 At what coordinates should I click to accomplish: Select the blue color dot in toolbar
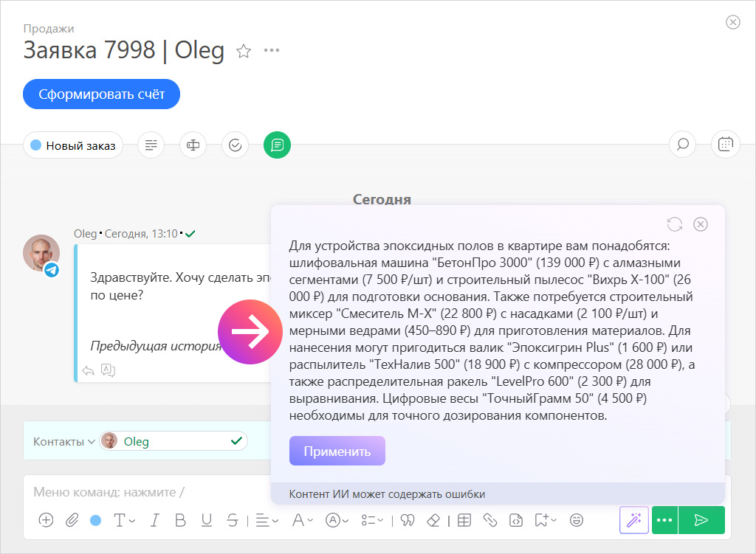97,520
